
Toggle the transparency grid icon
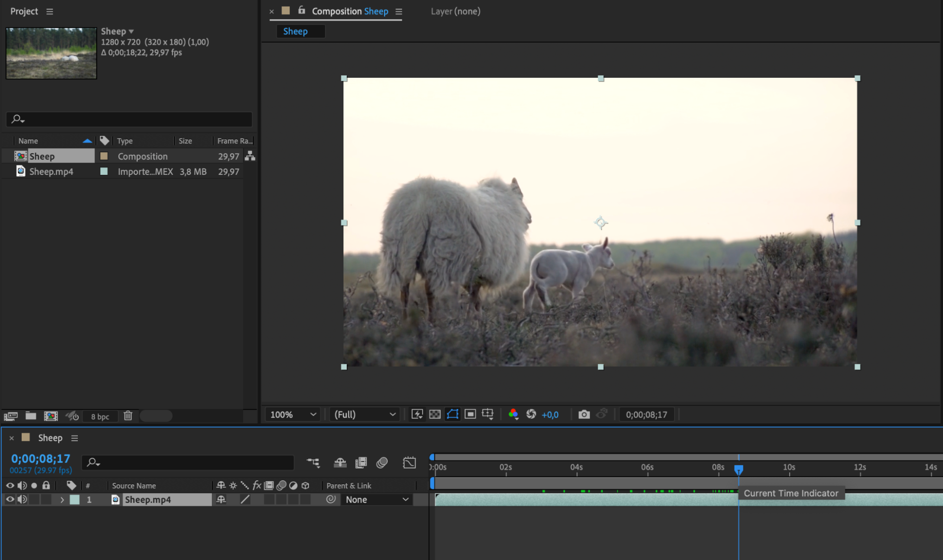[x=435, y=414]
